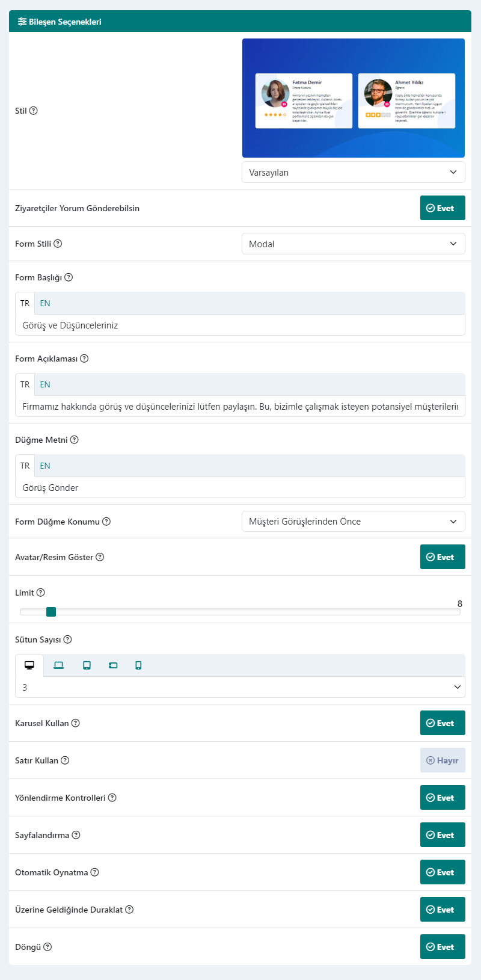Select the tablet portrait device tab
The width and height of the screenshot is (481, 980).
[87, 665]
